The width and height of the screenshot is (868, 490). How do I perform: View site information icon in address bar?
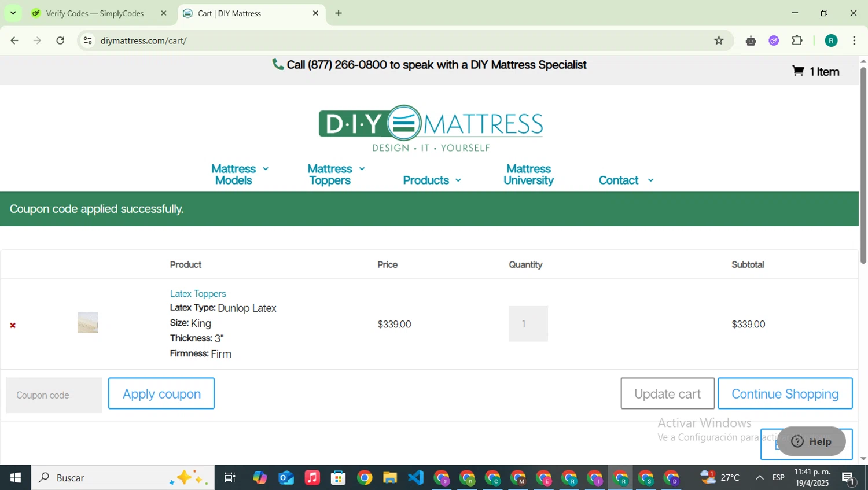pyautogui.click(x=87, y=40)
